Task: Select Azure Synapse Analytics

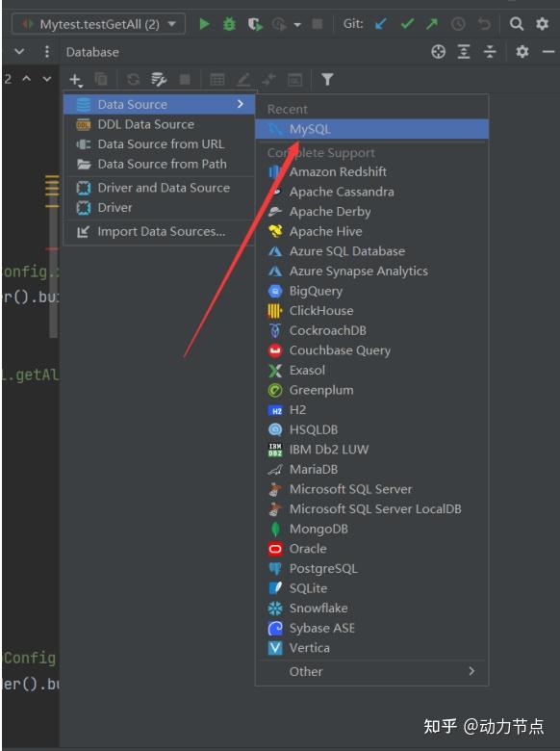Action: (372, 272)
